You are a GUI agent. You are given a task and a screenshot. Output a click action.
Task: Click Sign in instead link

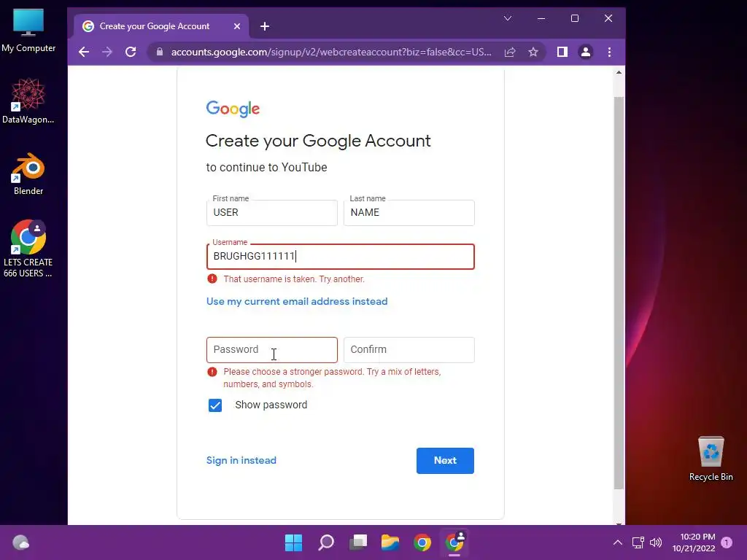click(241, 461)
